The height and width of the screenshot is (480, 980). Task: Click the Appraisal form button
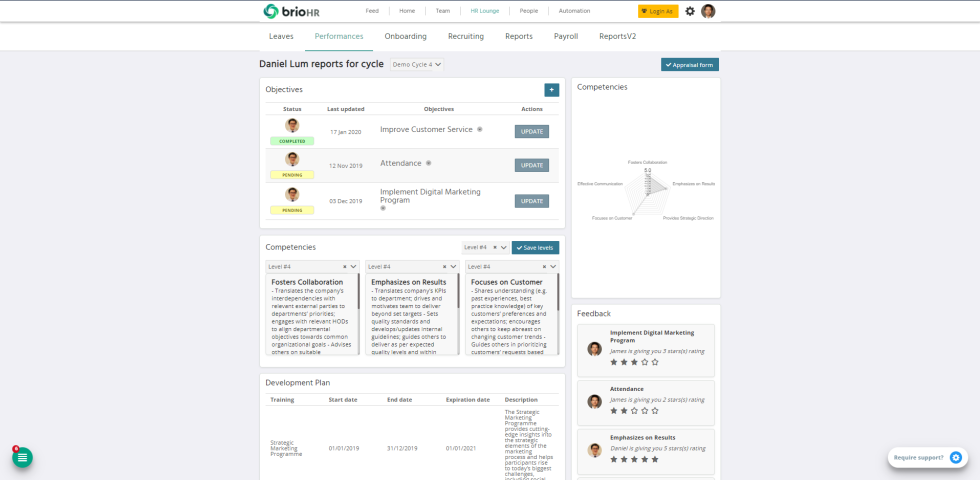click(689, 64)
